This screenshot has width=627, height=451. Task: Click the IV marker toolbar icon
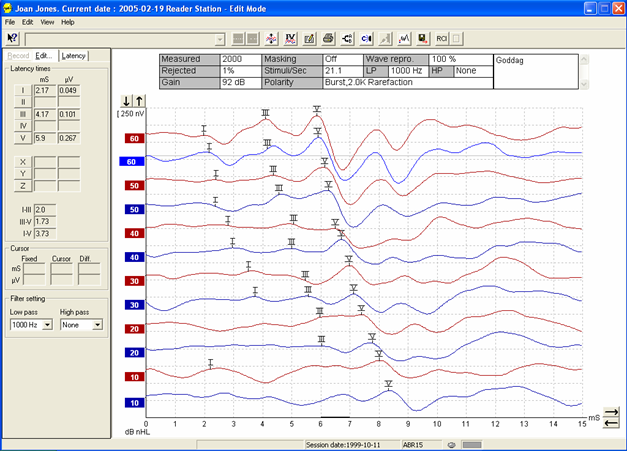[x=290, y=38]
